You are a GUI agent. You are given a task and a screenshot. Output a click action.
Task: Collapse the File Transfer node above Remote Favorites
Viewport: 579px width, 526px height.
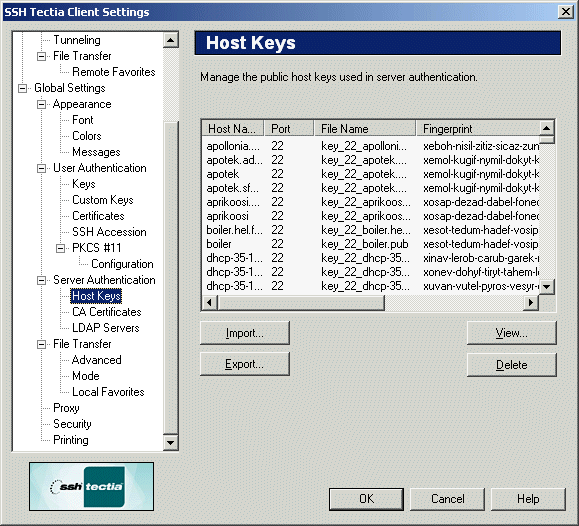pyautogui.click(x=42, y=57)
